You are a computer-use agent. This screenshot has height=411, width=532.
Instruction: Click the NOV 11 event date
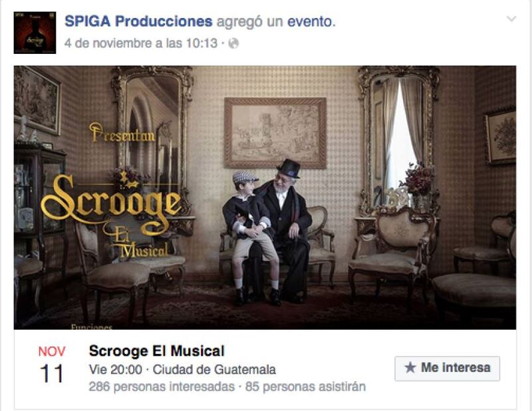point(52,364)
